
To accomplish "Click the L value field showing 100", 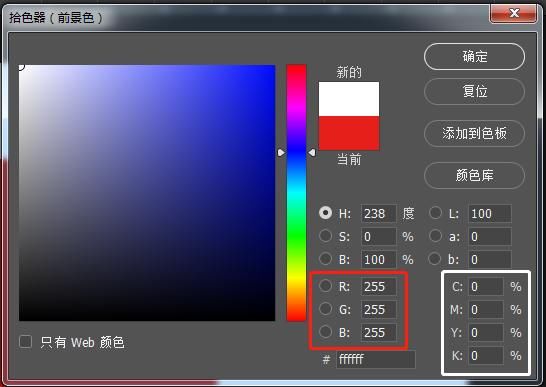I will click(x=490, y=214).
